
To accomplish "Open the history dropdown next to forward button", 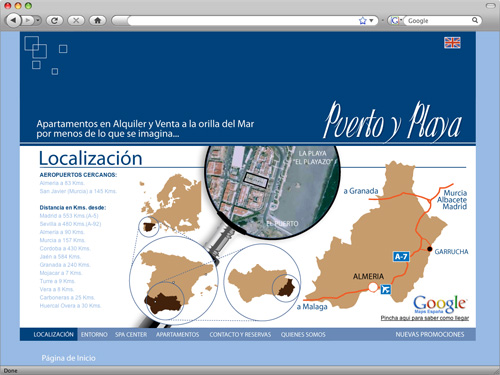I will coord(38,21).
